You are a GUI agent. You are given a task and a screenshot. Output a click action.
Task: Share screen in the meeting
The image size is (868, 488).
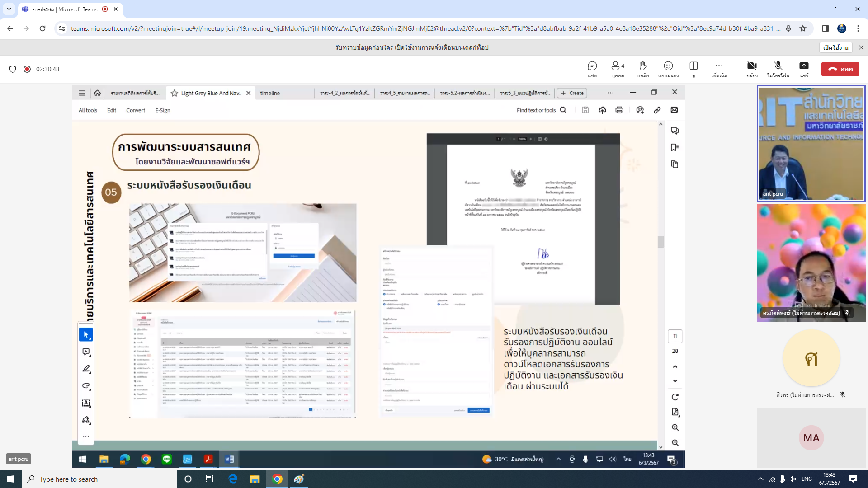pyautogui.click(x=804, y=69)
